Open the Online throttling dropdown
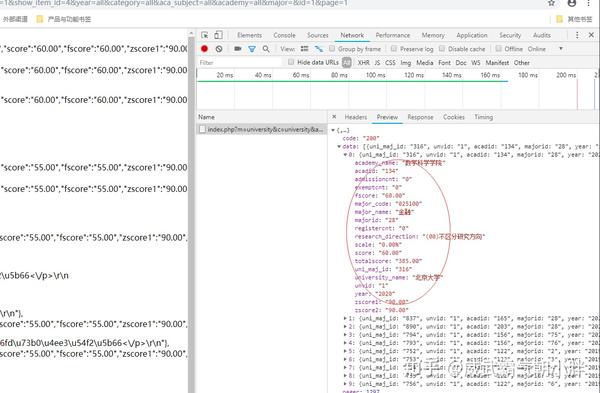The image size is (600, 393). point(546,49)
